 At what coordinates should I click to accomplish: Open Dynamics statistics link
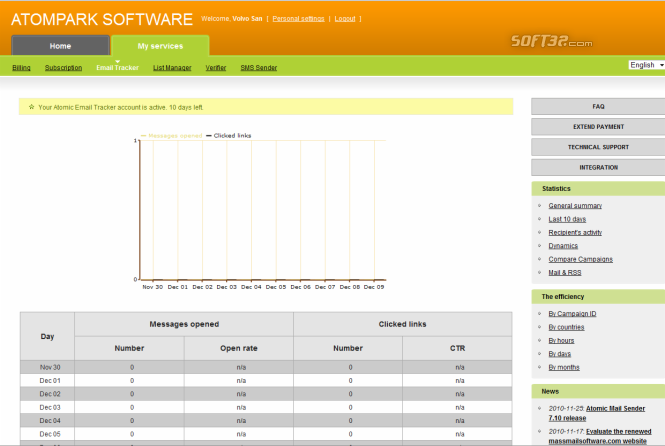(x=563, y=246)
